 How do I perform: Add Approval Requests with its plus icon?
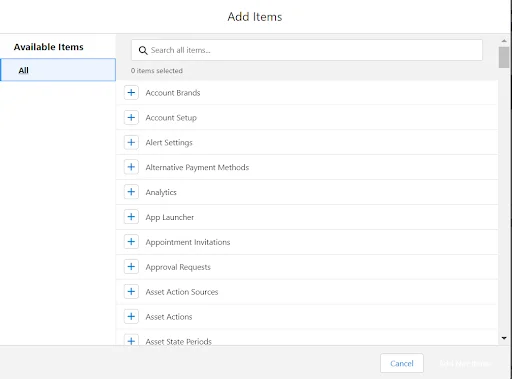(131, 267)
